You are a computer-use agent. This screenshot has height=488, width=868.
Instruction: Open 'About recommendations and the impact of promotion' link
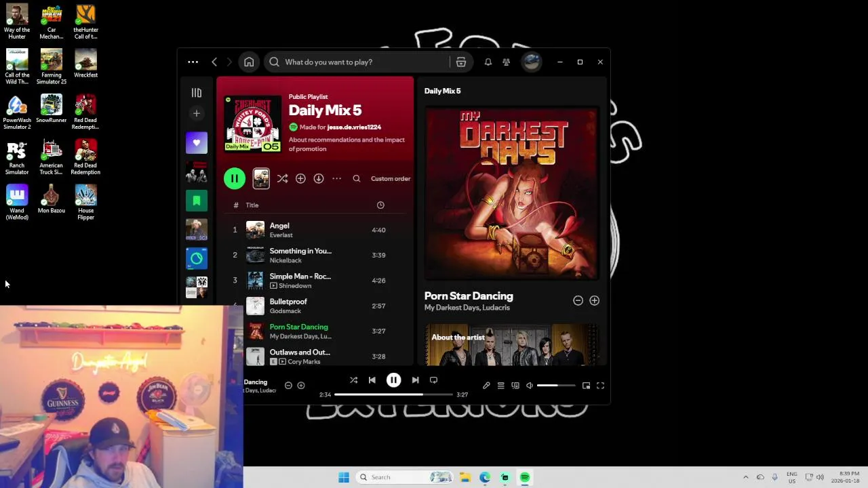coord(347,144)
